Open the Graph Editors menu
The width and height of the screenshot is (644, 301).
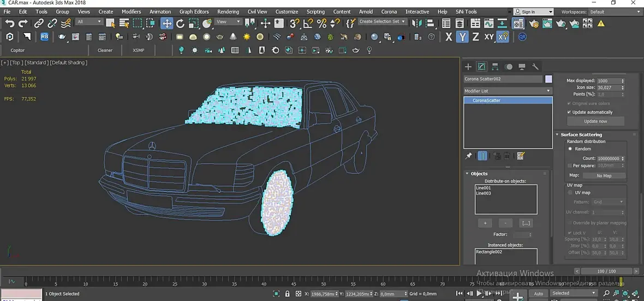tap(194, 11)
